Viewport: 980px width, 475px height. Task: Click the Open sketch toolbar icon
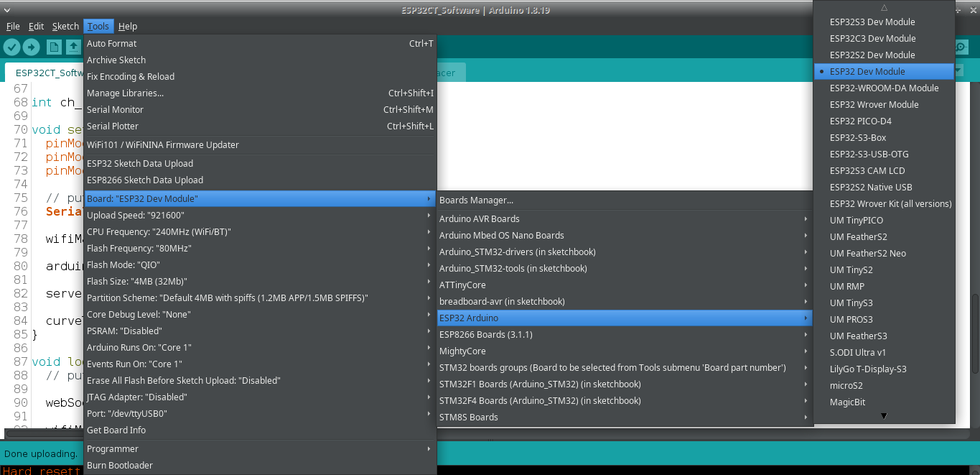pos(73,47)
